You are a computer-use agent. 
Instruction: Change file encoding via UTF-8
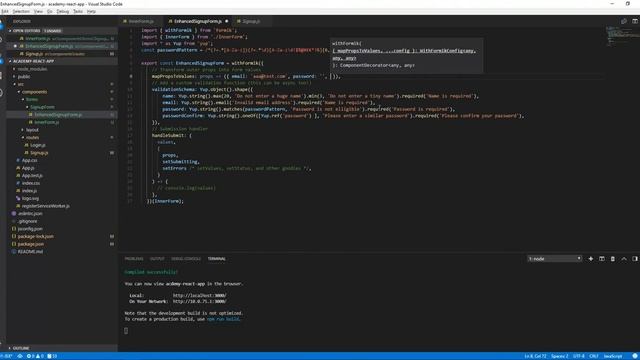(578, 356)
